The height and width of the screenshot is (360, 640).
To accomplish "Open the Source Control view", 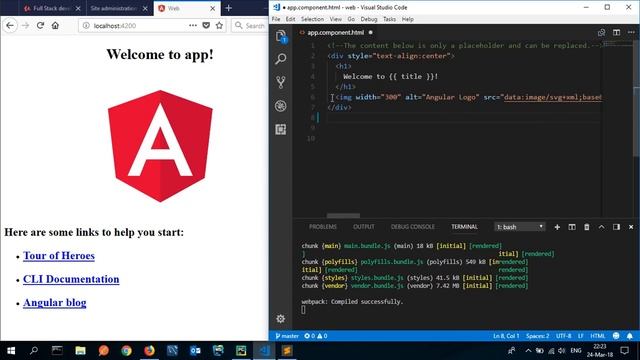I will coord(281,82).
